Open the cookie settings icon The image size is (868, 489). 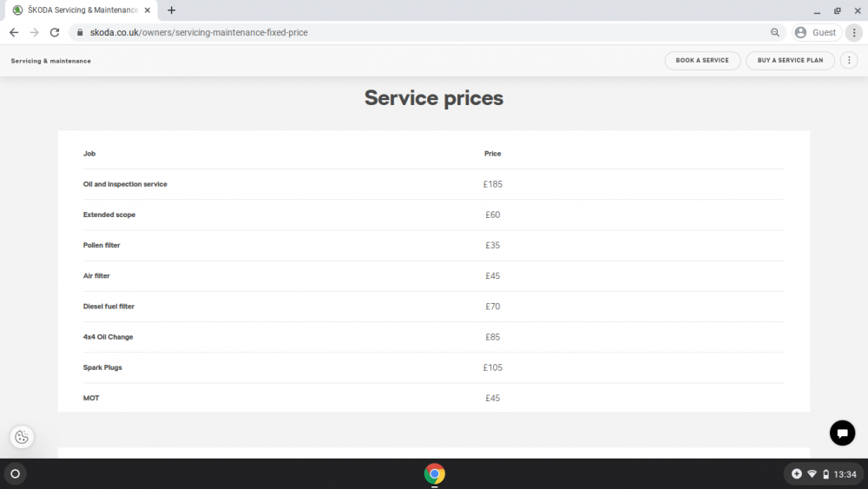coord(22,437)
